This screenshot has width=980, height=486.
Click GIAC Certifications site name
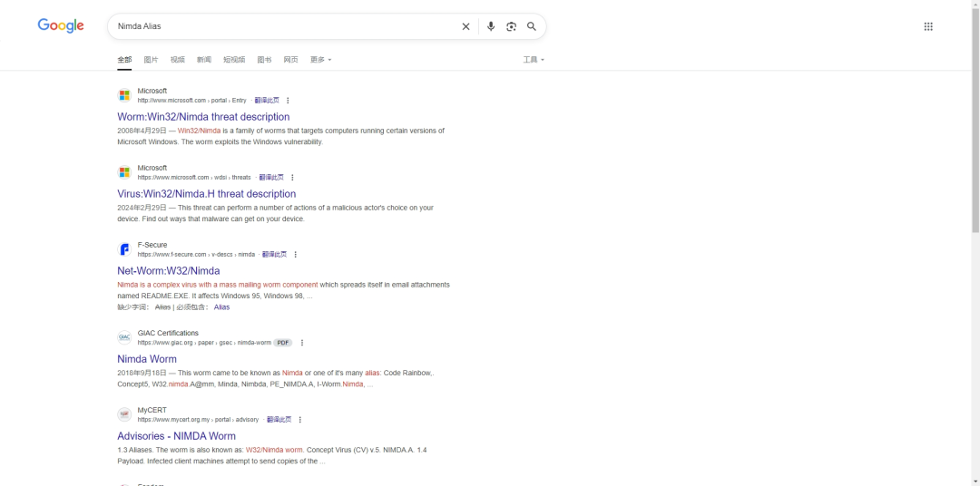168,333
